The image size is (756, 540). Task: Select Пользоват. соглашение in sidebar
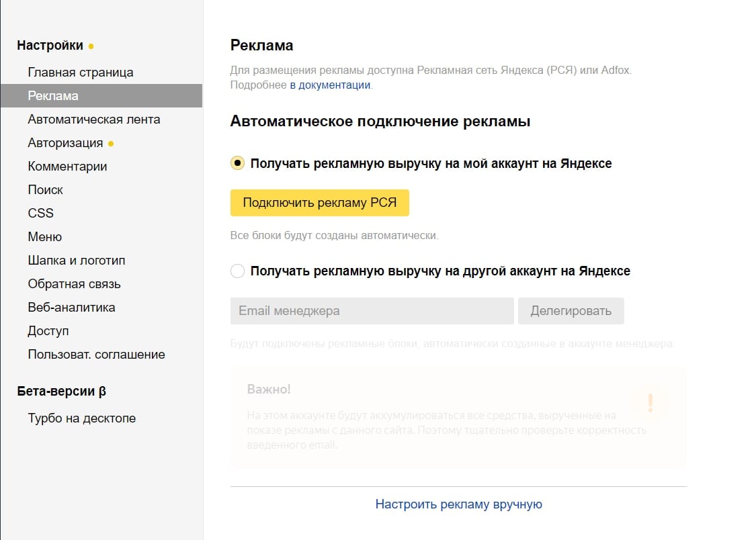click(96, 355)
